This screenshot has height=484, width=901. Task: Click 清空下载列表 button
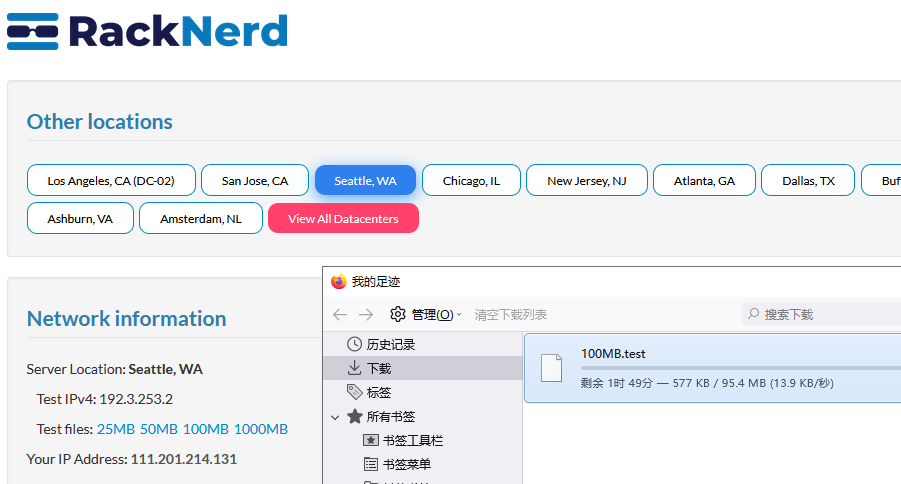(x=510, y=314)
